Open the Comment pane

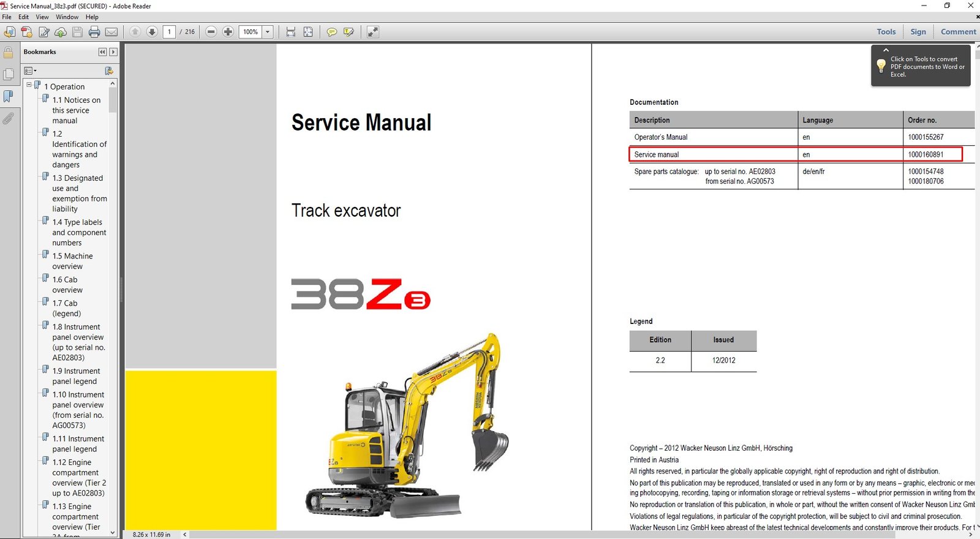point(958,32)
